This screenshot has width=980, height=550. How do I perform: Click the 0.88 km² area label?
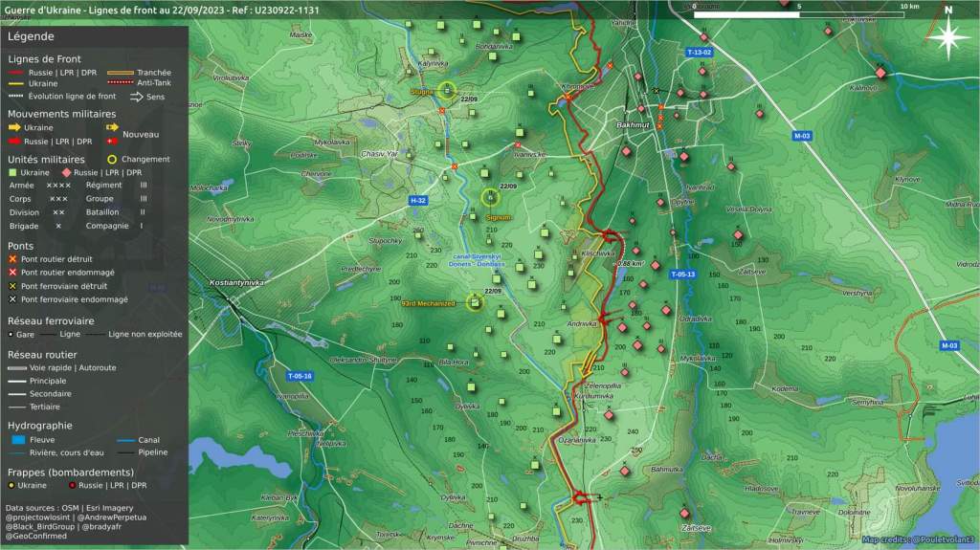coord(631,262)
